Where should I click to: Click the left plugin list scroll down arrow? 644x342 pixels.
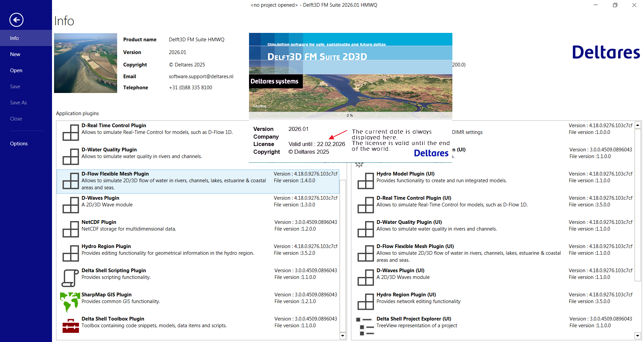343,336
